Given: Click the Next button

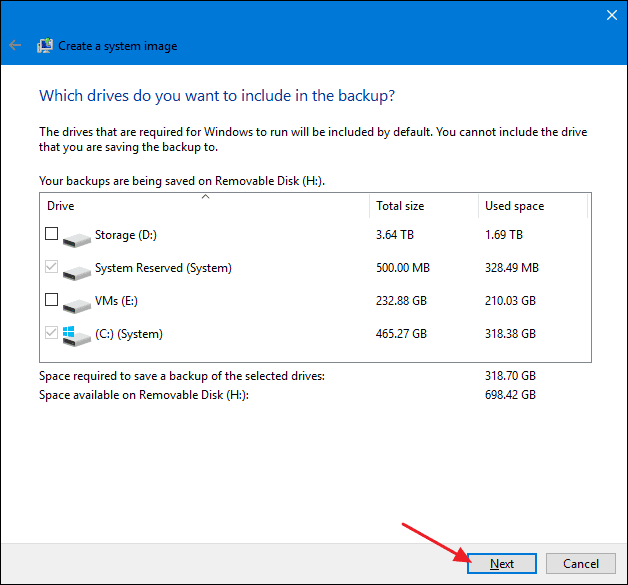Looking at the screenshot, I should (502, 563).
